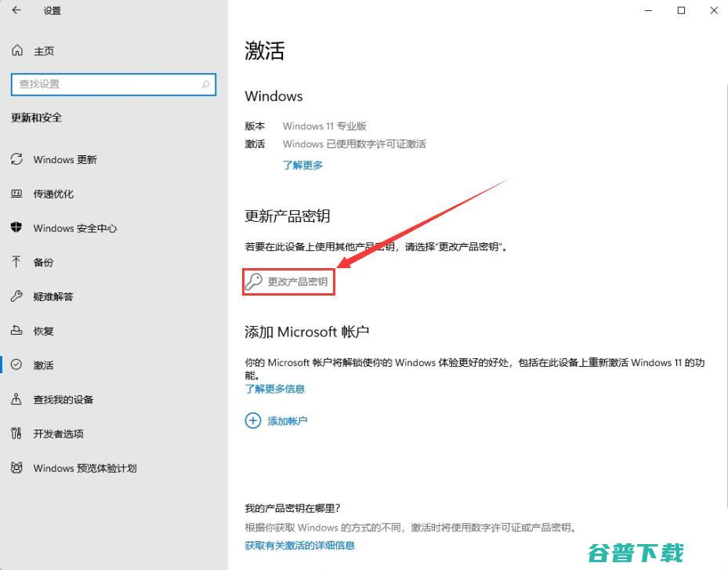Click the 了解更多信息 link

pos(274,388)
